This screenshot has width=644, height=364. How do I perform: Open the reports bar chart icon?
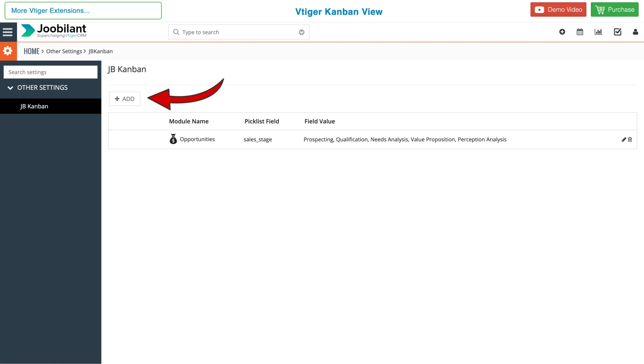coord(598,32)
